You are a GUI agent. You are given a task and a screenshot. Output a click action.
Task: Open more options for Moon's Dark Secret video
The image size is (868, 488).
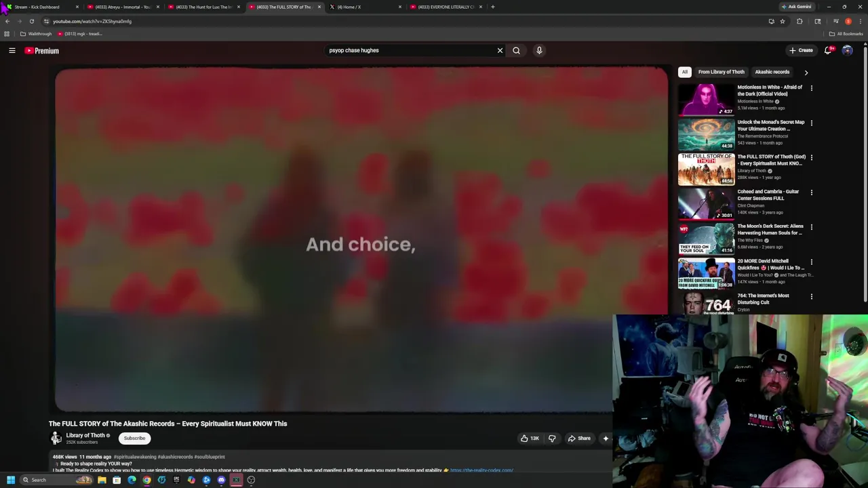[x=811, y=227]
